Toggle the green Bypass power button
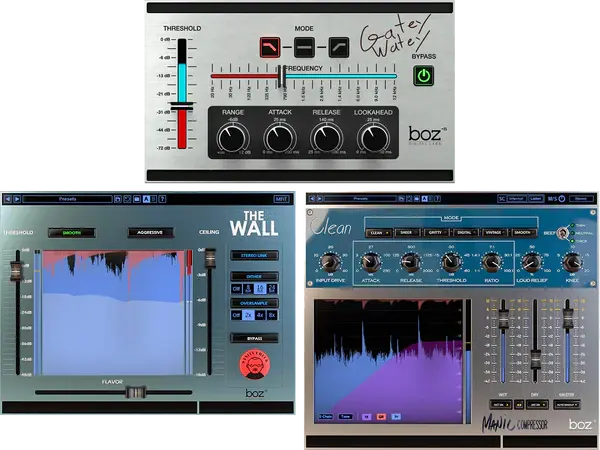Screen dimensions: 600x450 [424, 75]
